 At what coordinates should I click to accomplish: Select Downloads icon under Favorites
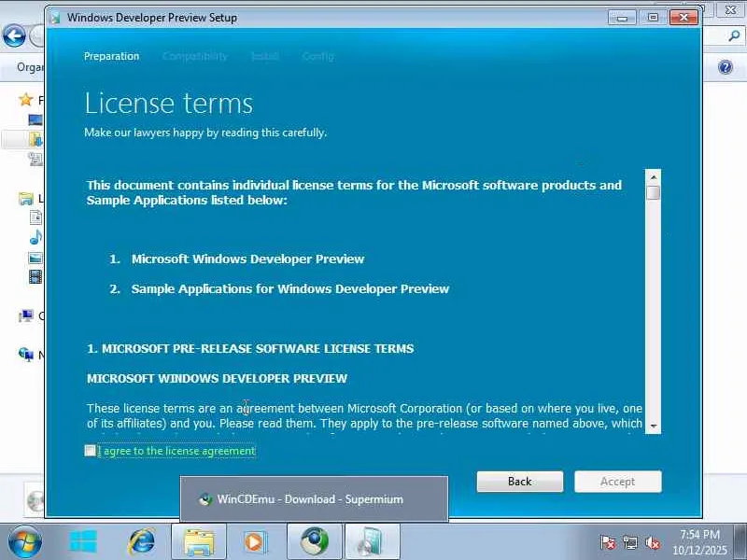pos(36,138)
